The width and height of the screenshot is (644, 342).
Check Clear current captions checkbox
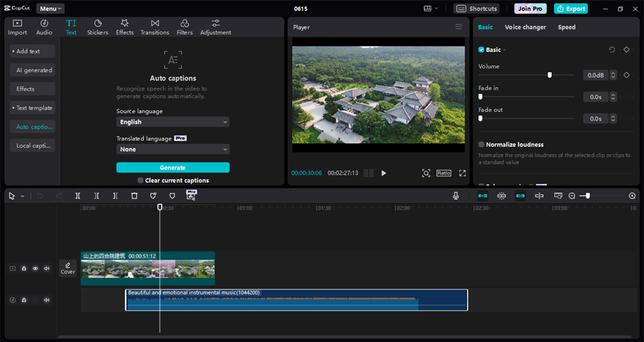coord(141,180)
